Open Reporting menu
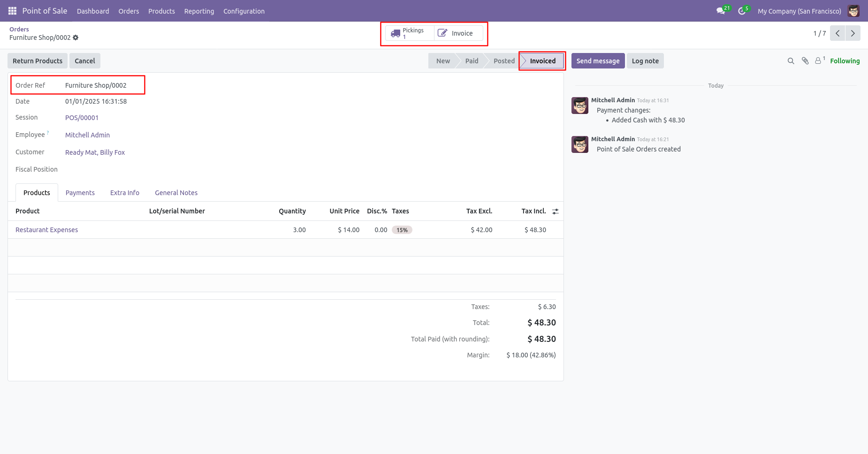The width and height of the screenshot is (868, 454). tap(199, 11)
